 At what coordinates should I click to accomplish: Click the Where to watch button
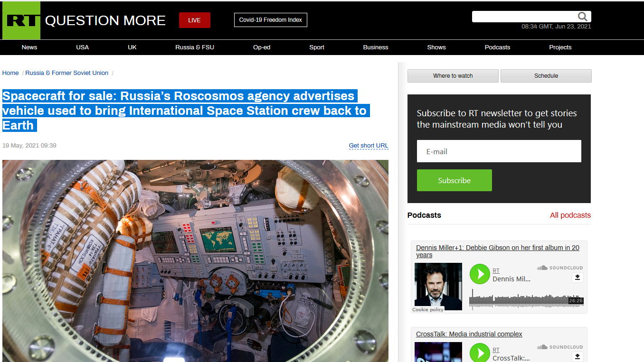[453, 76]
